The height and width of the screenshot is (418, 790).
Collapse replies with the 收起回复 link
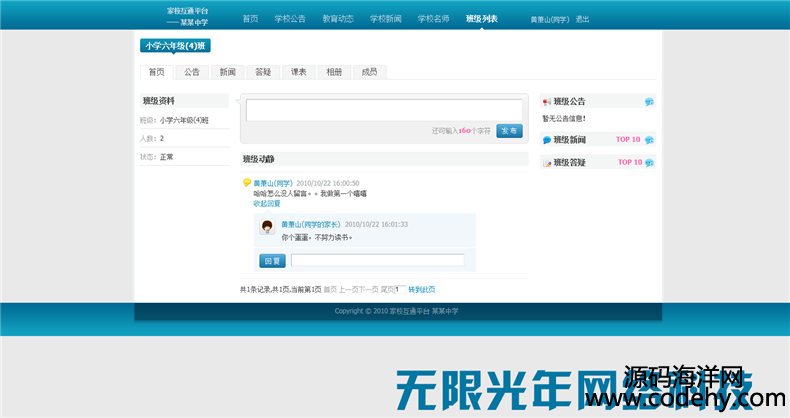coord(267,203)
